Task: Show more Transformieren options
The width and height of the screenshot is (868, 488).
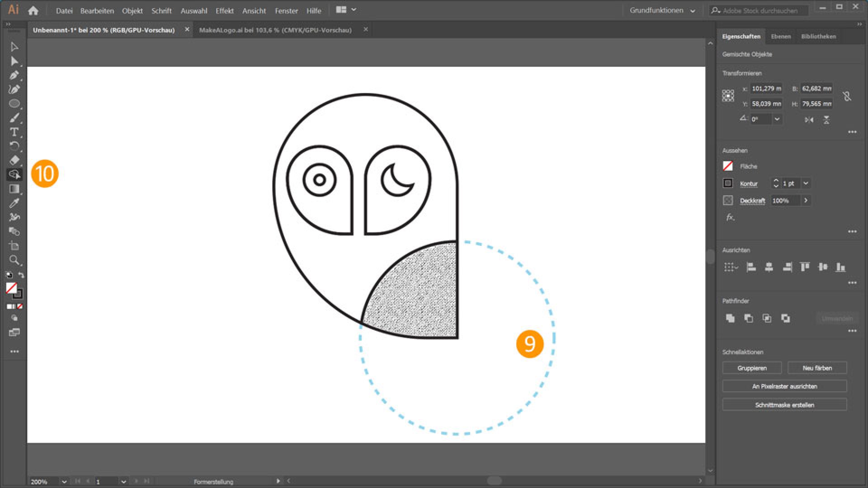Action: point(852,132)
